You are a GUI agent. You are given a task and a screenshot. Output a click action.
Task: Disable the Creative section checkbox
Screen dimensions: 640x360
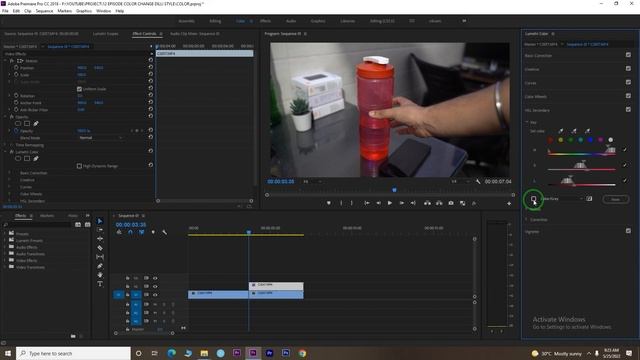coord(628,69)
